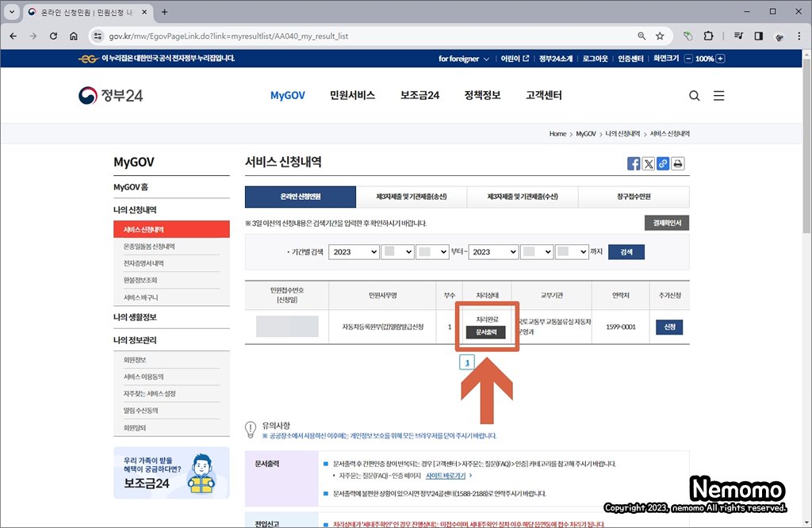812x528 pixels.
Task: Print page using printer icon
Action: coord(678,163)
